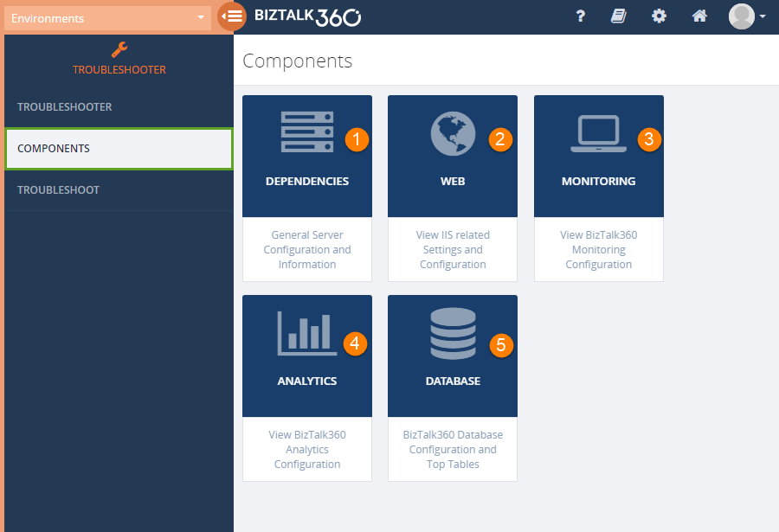Click 'View BizTalk360 Analytics Configuration' description
Image resolution: width=779 pixels, height=532 pixels.
point(307,450)
